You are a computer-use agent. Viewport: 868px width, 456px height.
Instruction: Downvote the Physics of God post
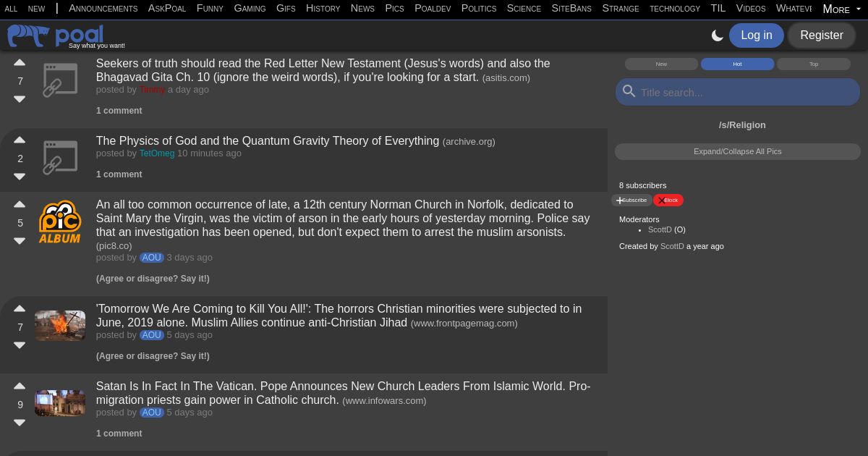point(20,176)
